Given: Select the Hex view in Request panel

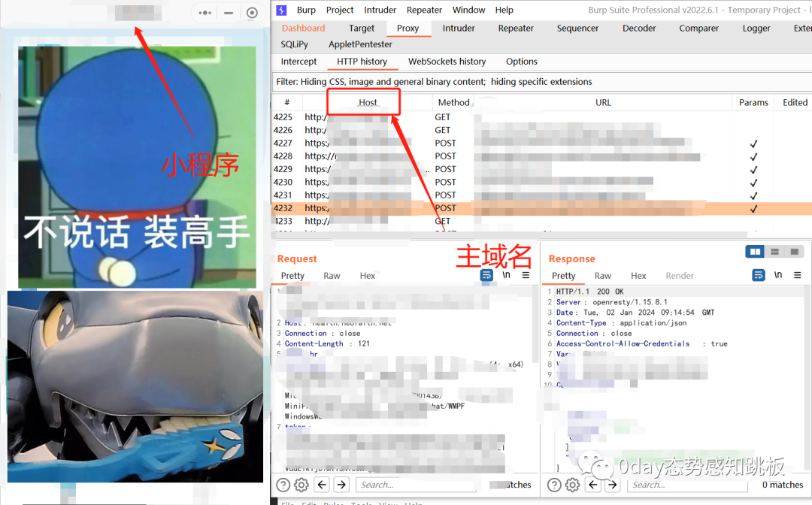Looking at the screenshot, I should 367,276.
